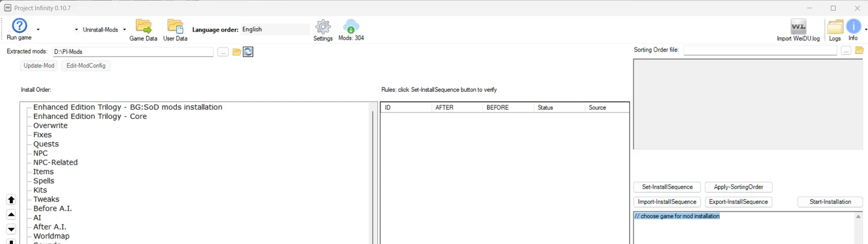Click the Set-InstallSequence button
The height and width of the screenshot is (244, 868).
[x=667, y=187]
